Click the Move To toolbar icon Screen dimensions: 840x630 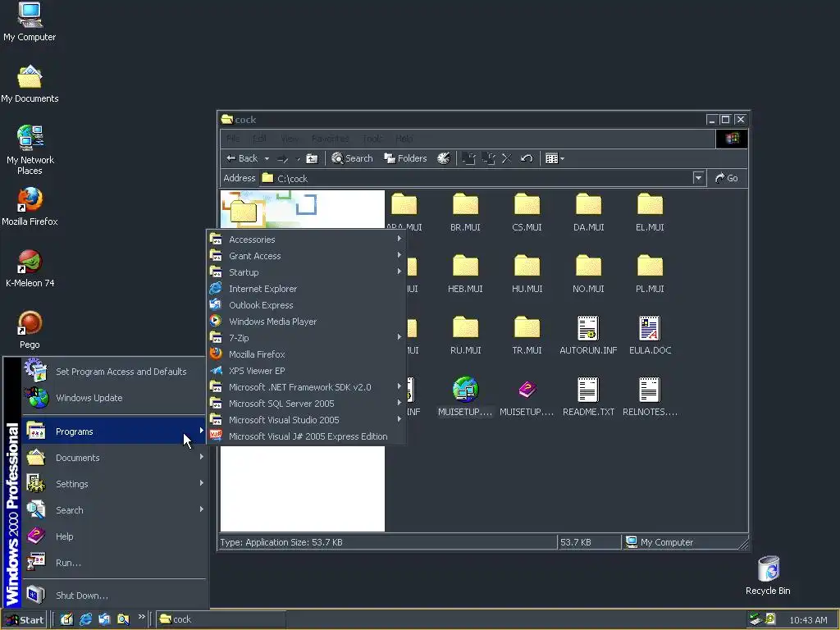coord(468,158)
